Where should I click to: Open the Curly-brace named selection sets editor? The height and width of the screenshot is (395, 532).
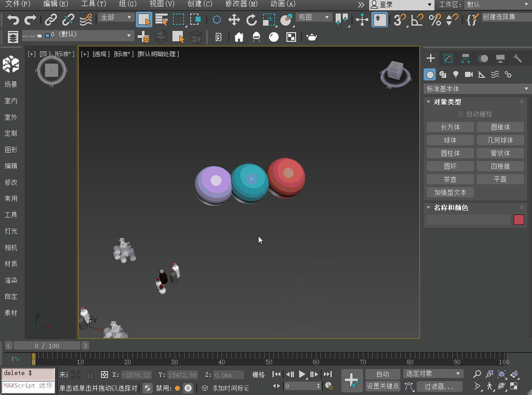point(472,20)
